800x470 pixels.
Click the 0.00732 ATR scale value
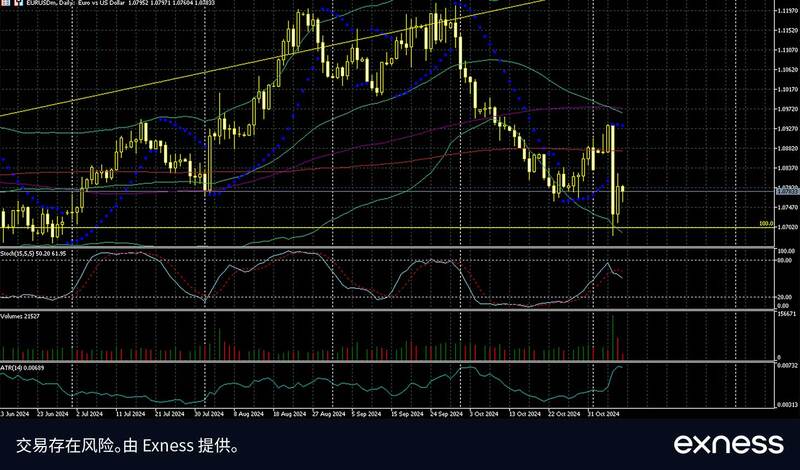pos(788,366)
